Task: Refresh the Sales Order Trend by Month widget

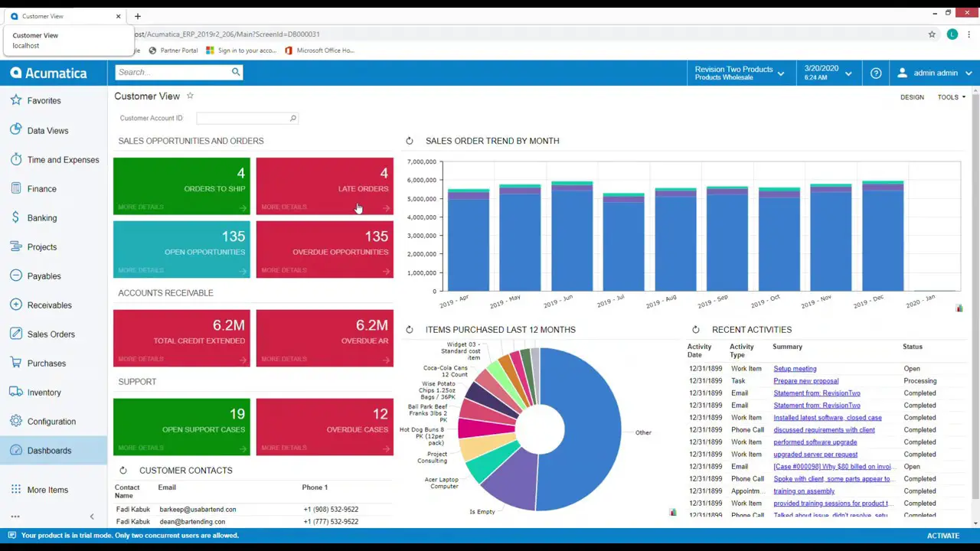Action: pyautogui.click(x=409, y=140)
